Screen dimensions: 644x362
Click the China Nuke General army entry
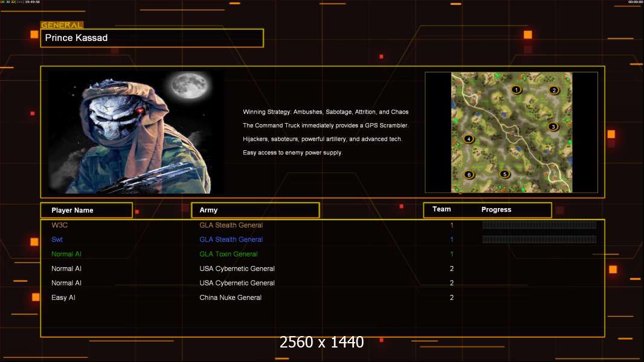click(230, 297)
